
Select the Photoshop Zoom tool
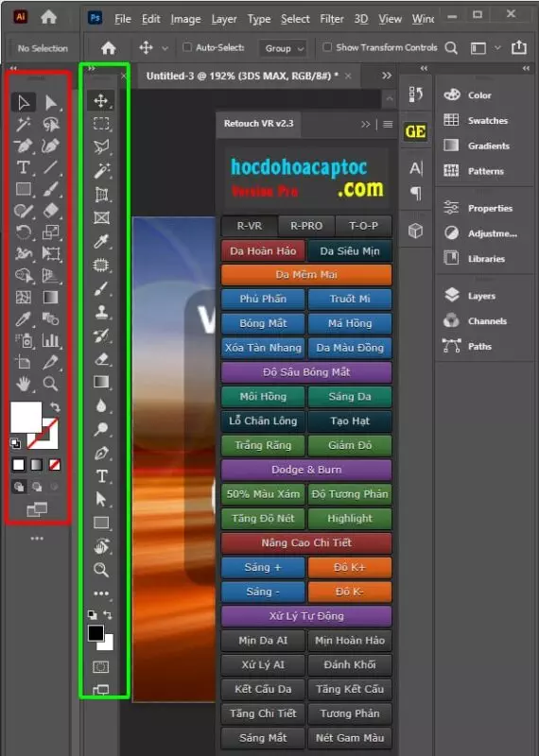101,570
